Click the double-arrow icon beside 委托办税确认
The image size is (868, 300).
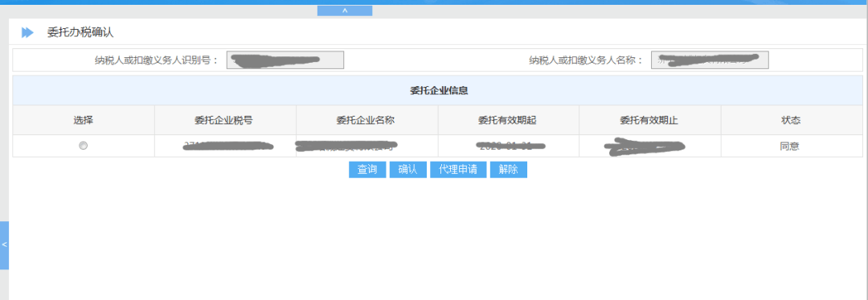(27, 33)
